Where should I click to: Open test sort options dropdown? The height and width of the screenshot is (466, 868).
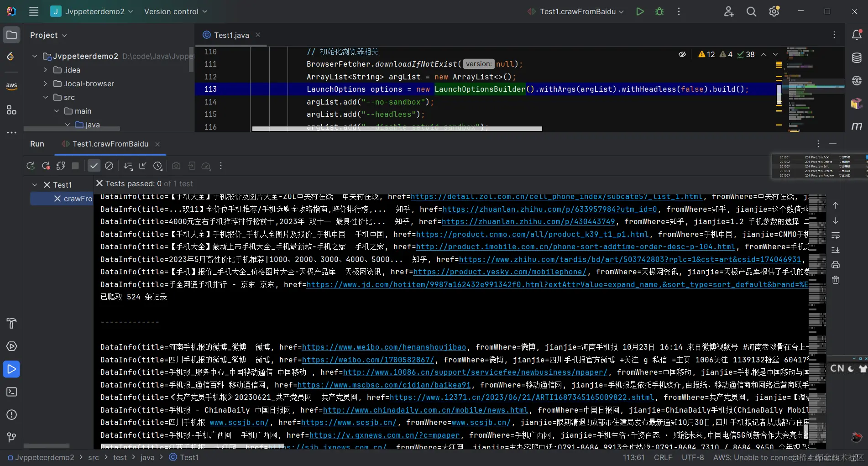click(128, 166)
